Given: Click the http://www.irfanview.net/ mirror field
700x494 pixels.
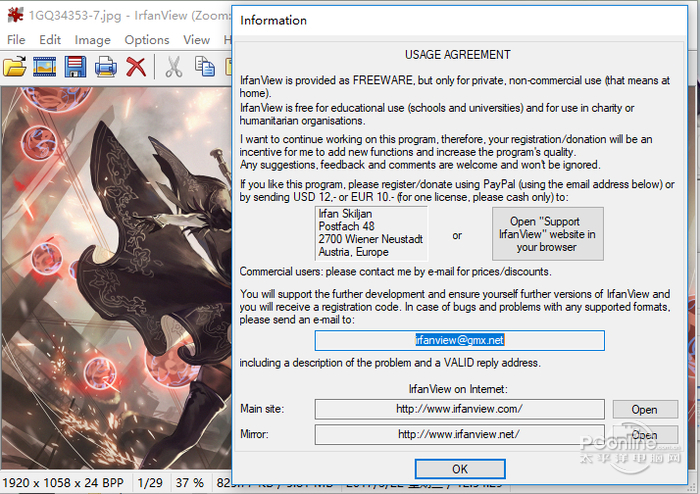Looking at the screenshot, I should coord(459,435).
